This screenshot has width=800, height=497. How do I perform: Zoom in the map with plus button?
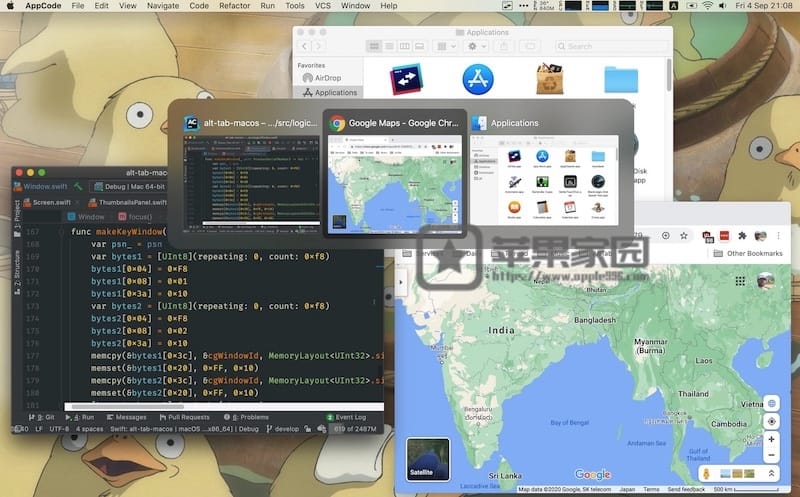(771, 439)
